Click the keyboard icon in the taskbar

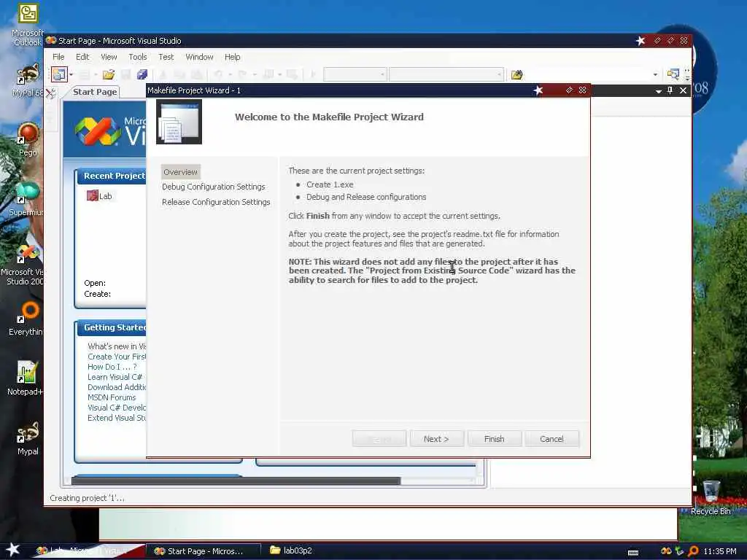pyautogui.click(x=633, y=553)
